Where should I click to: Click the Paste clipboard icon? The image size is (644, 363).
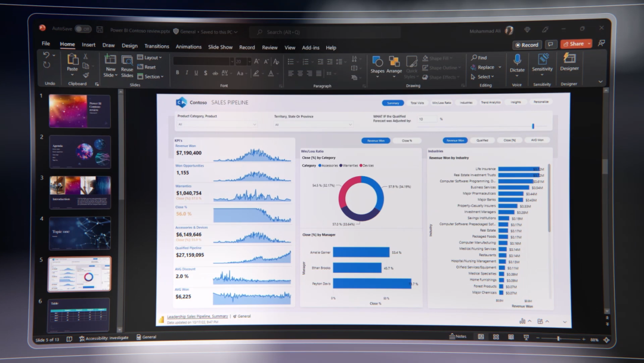(x=73, y=60)
